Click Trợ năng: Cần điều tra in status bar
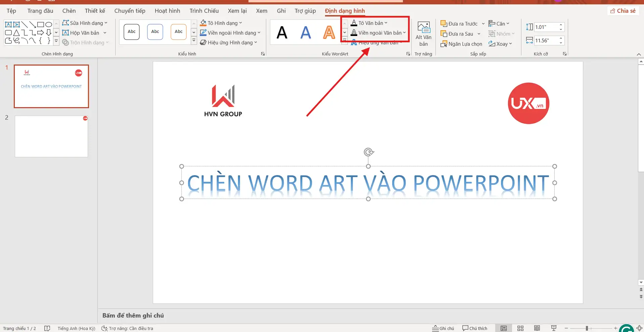The height and width of the screenshot is (332, 644). pos(131,328)
